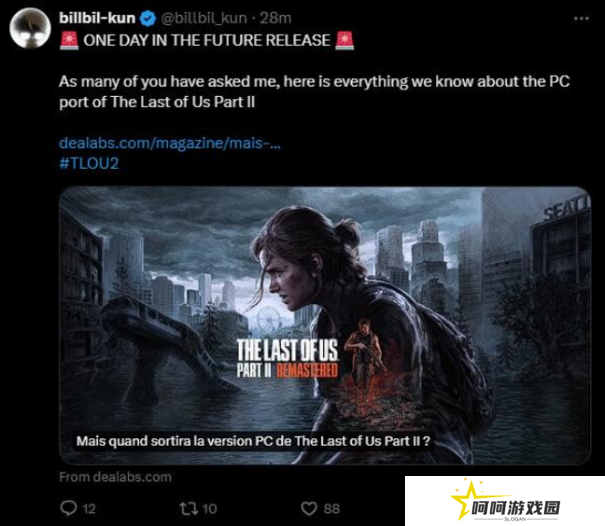
Task: Click the From dealabs.com source label
Action: click(x=115, y=477)
